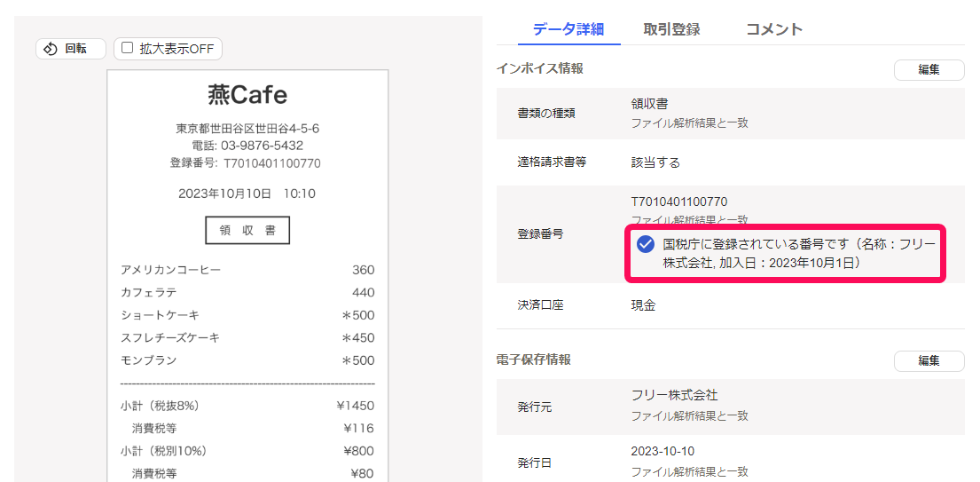Click the 書類の種類 row label
This screenshot has height=482, width=980.
pyautogui.click(x=546, y=113)
